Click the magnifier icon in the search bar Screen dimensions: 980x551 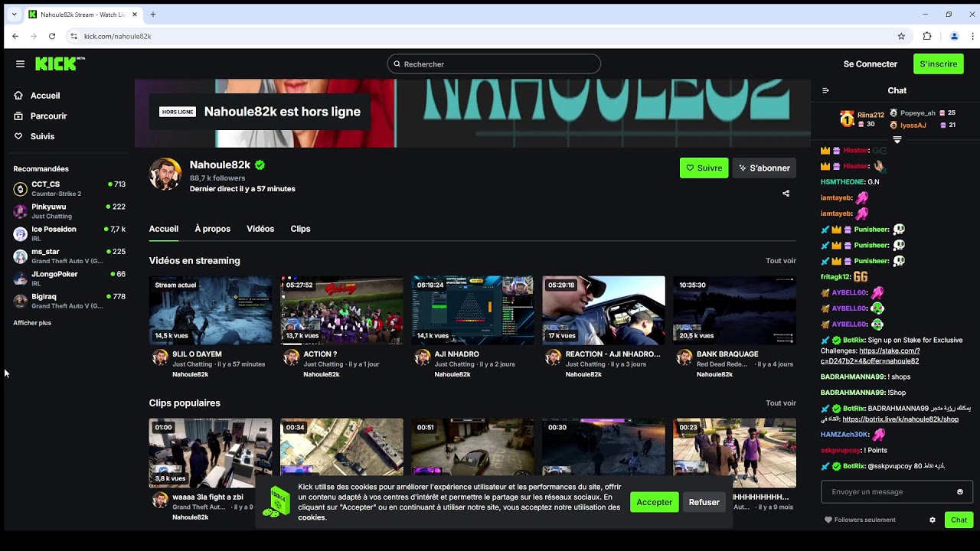(397, 64)
